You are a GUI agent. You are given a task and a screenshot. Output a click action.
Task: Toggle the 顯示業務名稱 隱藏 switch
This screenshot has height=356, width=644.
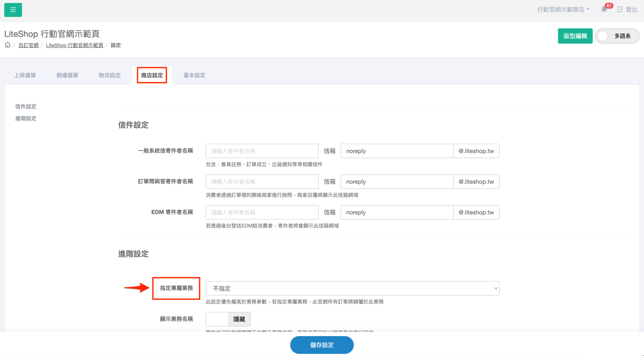click(x=228, y=319)
